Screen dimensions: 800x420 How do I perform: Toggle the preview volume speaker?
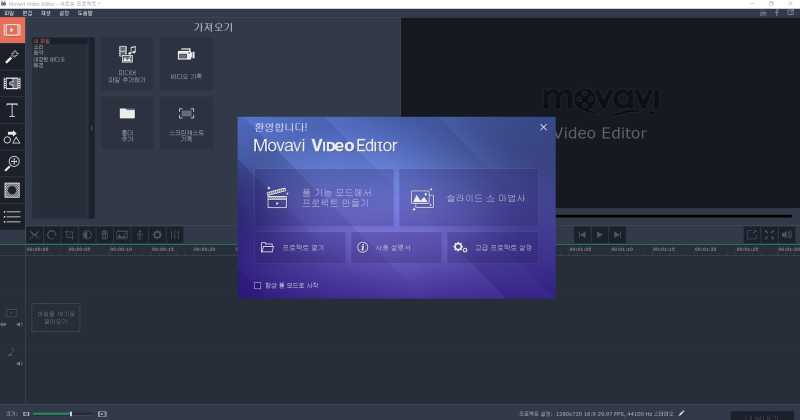pyautogui.click(x=787, y=235)
